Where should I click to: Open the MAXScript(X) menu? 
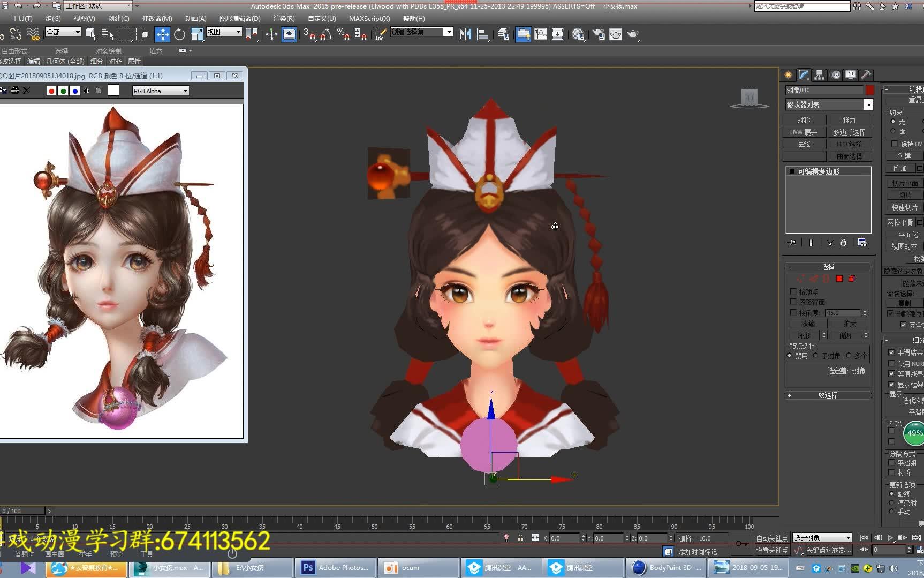tap(369, 18)
